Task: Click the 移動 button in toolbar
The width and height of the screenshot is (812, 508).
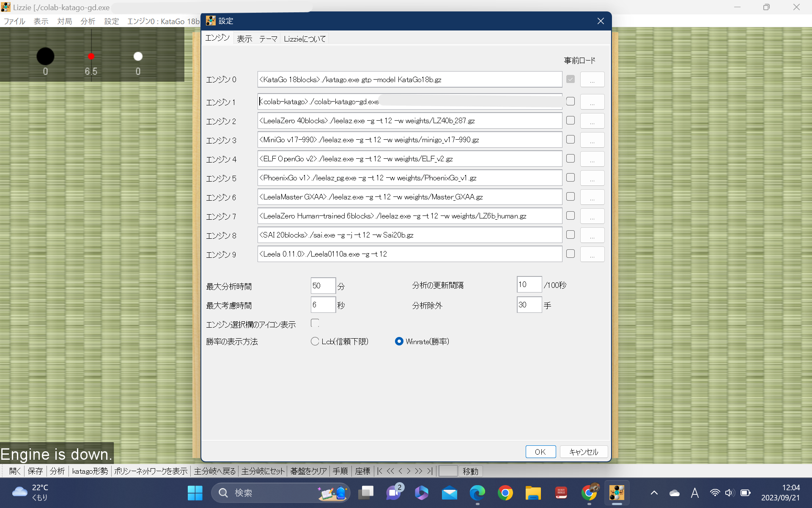Action: (x=470, y=471)
